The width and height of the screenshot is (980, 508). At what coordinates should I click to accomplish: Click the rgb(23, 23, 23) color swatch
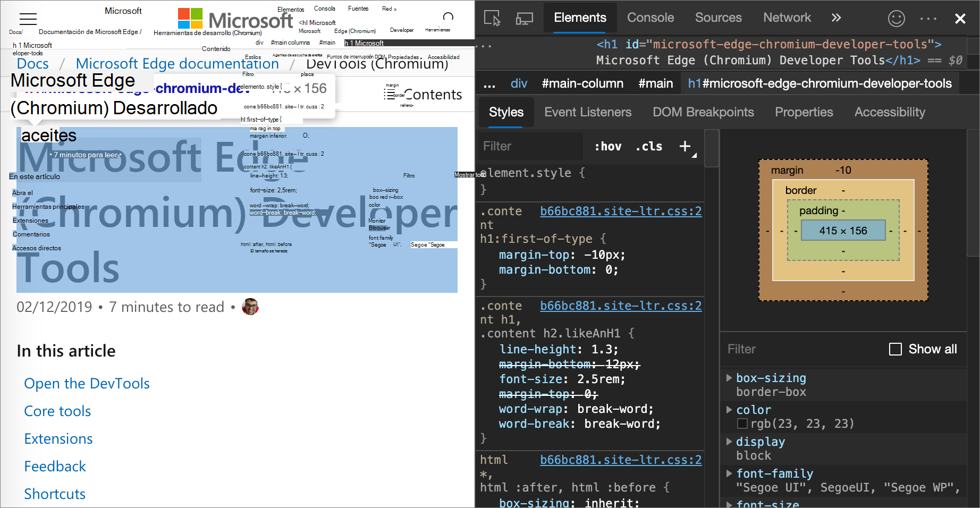pos(742,424)
